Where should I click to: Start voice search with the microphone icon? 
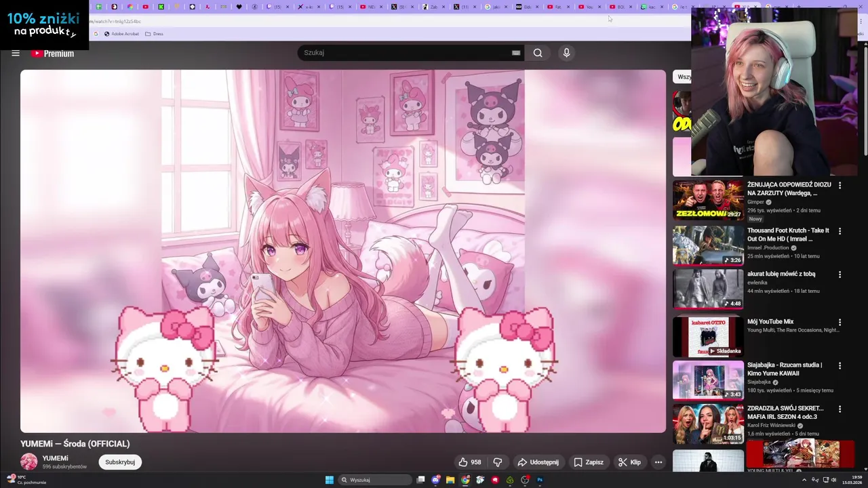[566, 53]
